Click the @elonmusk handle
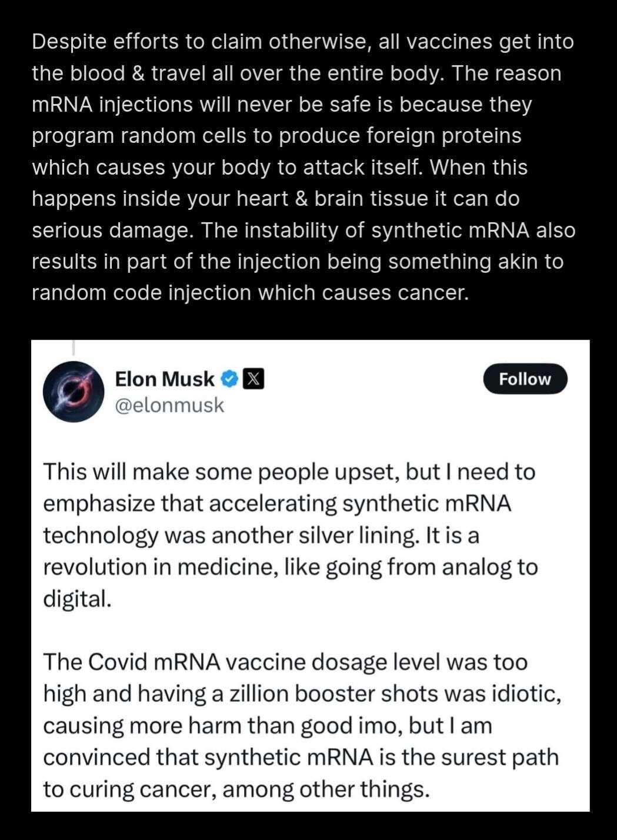Screen dimensions: 617x840 pyautogui.click(x=169, y=405)
